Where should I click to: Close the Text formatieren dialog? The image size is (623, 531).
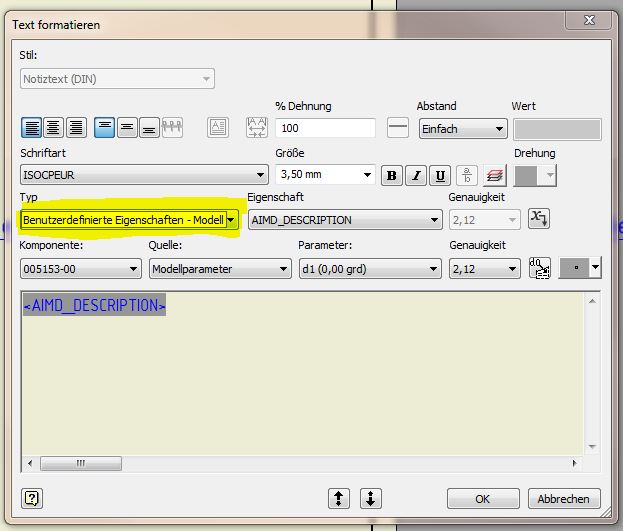[589, 20]
